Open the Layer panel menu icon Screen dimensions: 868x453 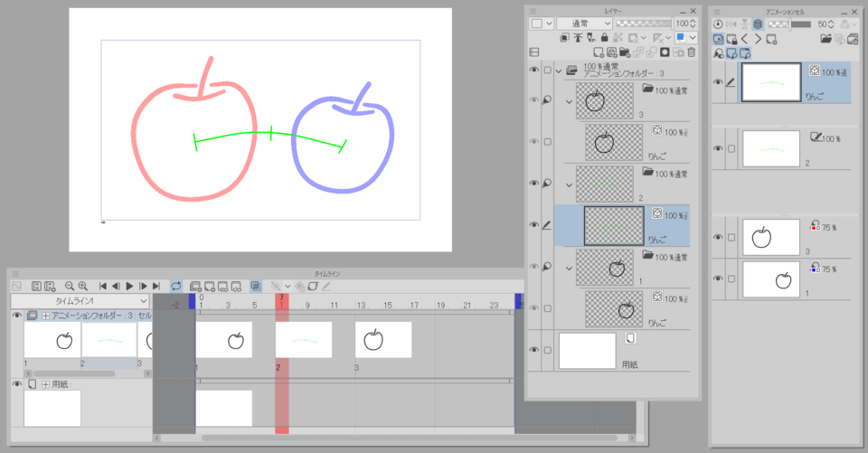[533, 11]
